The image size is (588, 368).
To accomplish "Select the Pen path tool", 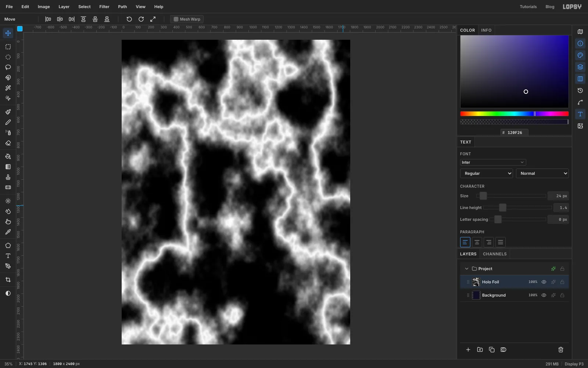I will coord(8,266).
